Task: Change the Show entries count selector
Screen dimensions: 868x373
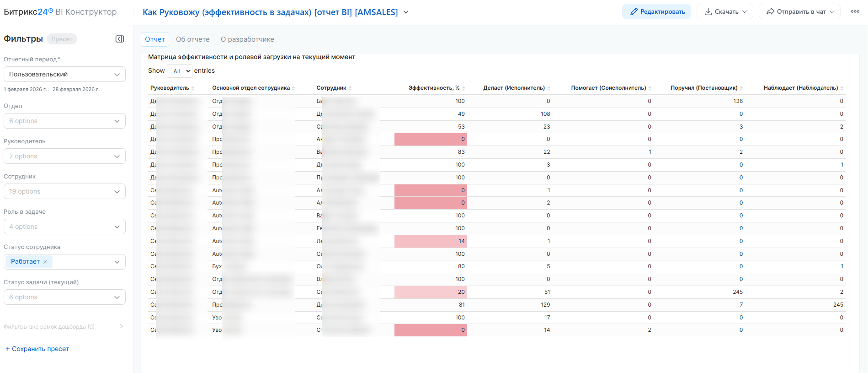Action: pyautogui.click(x=180, y=71)
